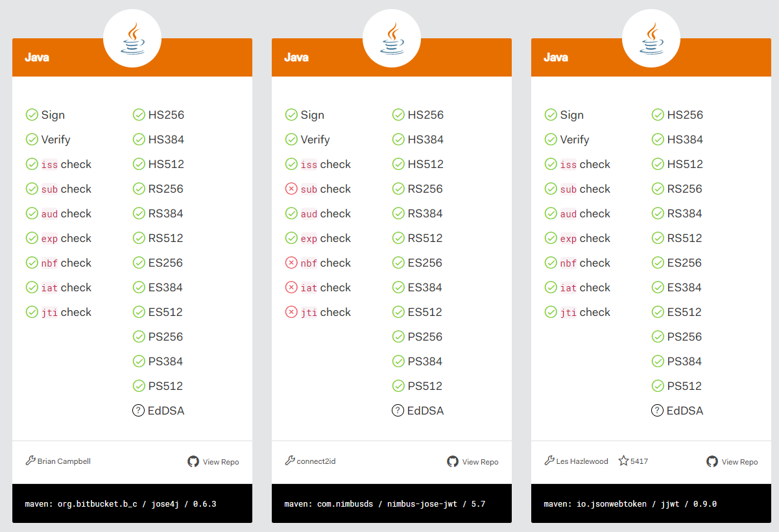Click the red X icon for sub check

[291, 189]
